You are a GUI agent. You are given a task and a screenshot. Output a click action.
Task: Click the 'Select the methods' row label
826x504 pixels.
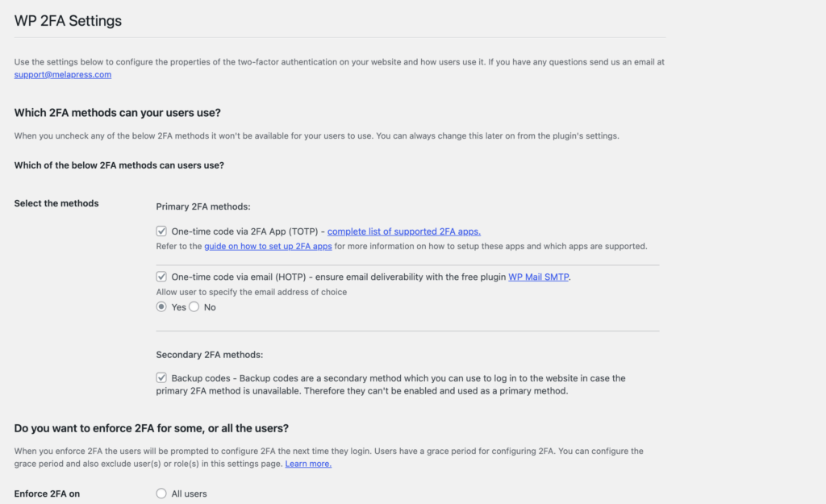click(56, 203)
